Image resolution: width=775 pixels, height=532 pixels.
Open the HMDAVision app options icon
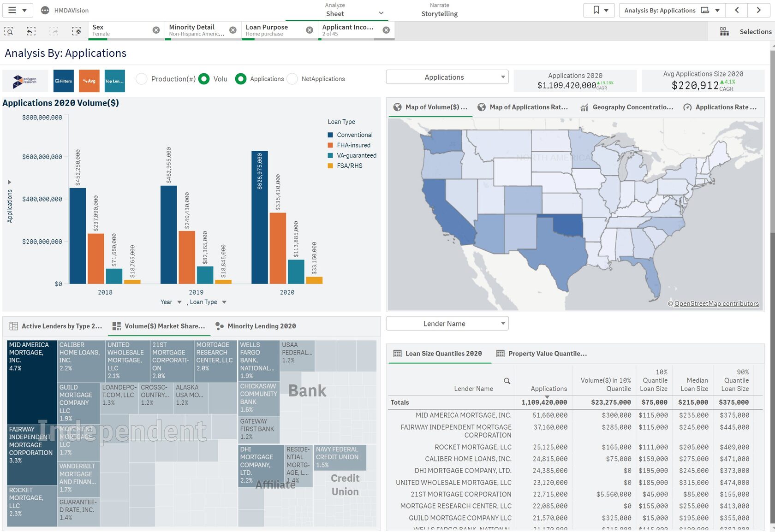(45, 10)
